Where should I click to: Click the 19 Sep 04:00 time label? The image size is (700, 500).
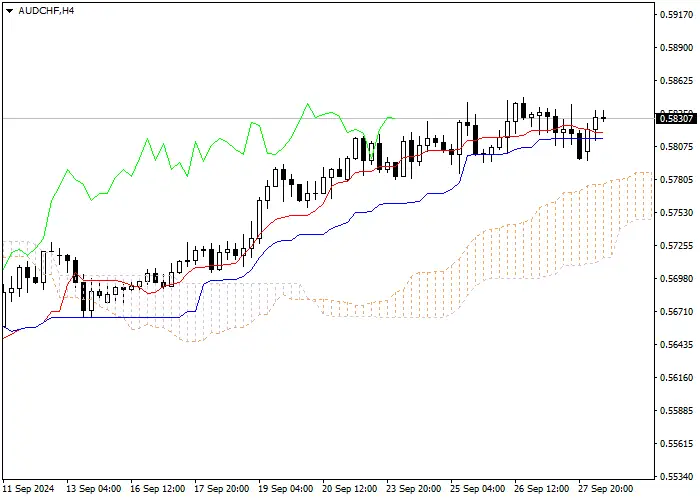286,489
